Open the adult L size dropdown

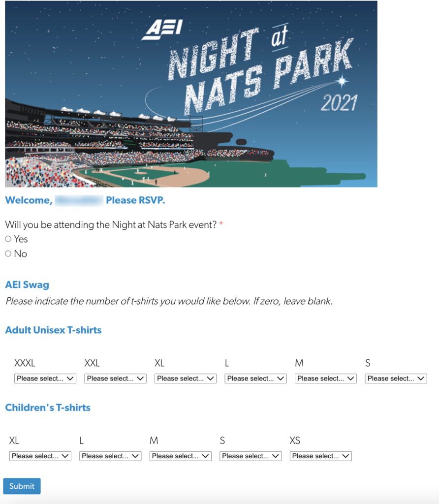255,378
